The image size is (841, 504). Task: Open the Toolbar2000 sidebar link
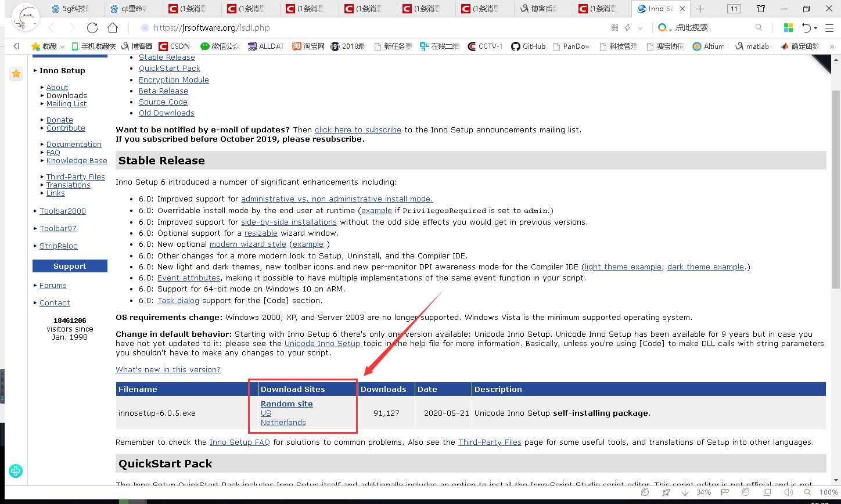tap(63, 211)
